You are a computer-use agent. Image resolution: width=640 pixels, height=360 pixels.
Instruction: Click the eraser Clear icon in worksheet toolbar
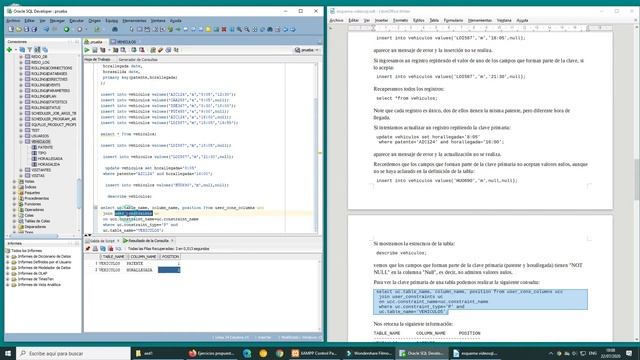[160, 50]
